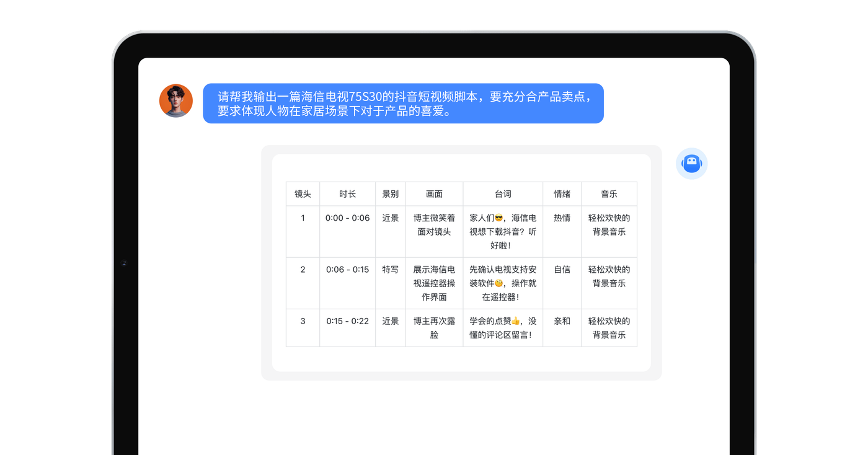Viewport: 868px width, 455px height.
Task: Click the 0:15 - 0:22 duration cell
Action: (x=347, y=328)
